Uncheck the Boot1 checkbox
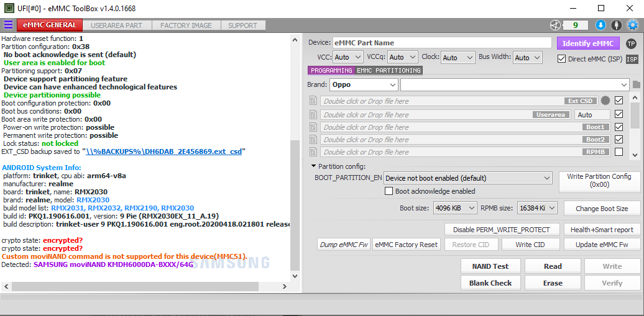 (x=619, y=127)
